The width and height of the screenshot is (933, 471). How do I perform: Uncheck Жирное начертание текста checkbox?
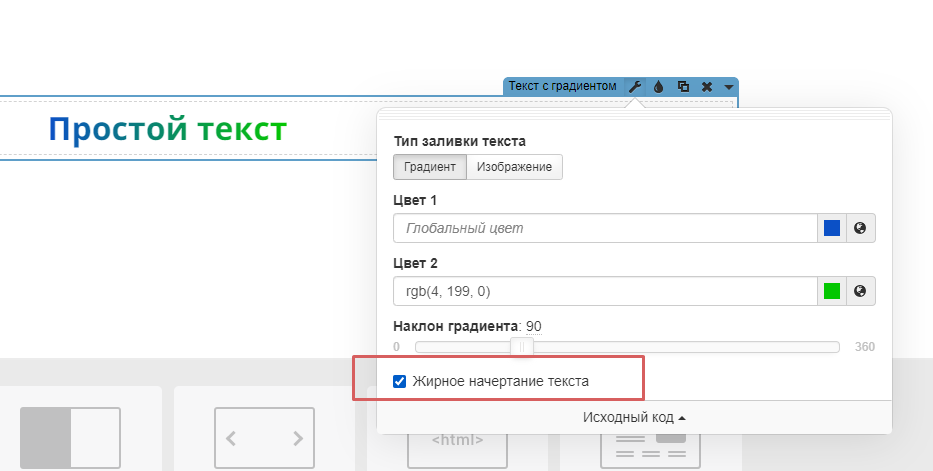coord(400,381)
